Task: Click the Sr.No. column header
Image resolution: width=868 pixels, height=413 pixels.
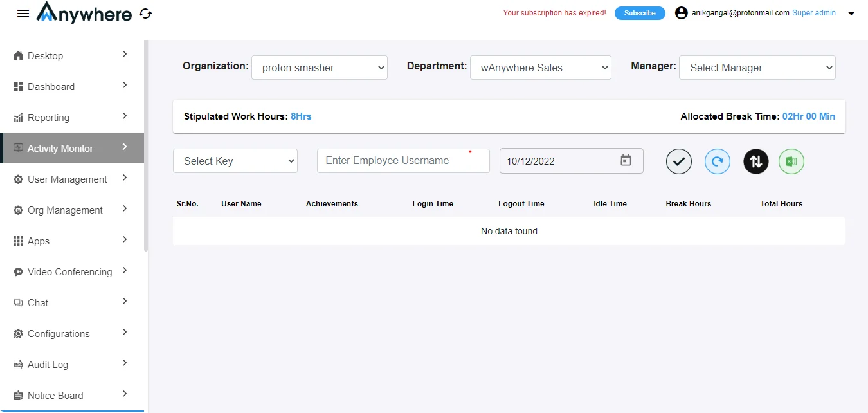Action: 188,204
